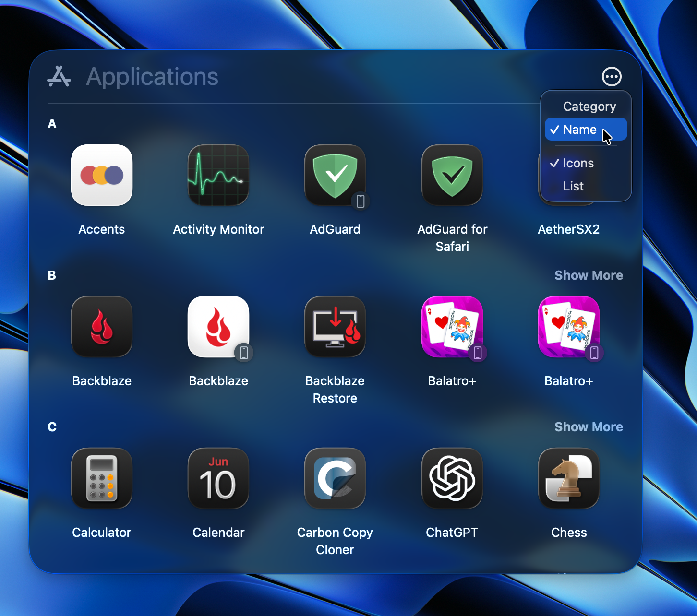Click the section header letter A
Viewport: 697px width, 616px height.
point(52,124)
